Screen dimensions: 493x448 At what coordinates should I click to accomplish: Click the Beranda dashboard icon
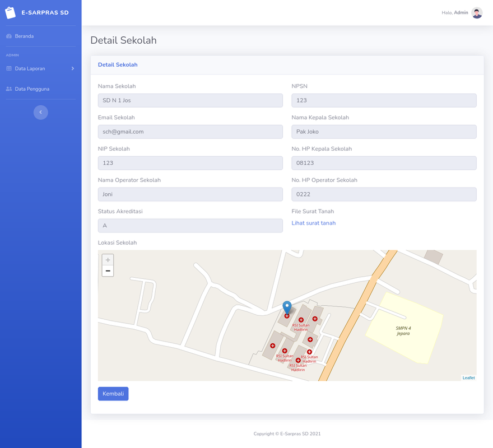pyautogui.click(x=9, y=36)
